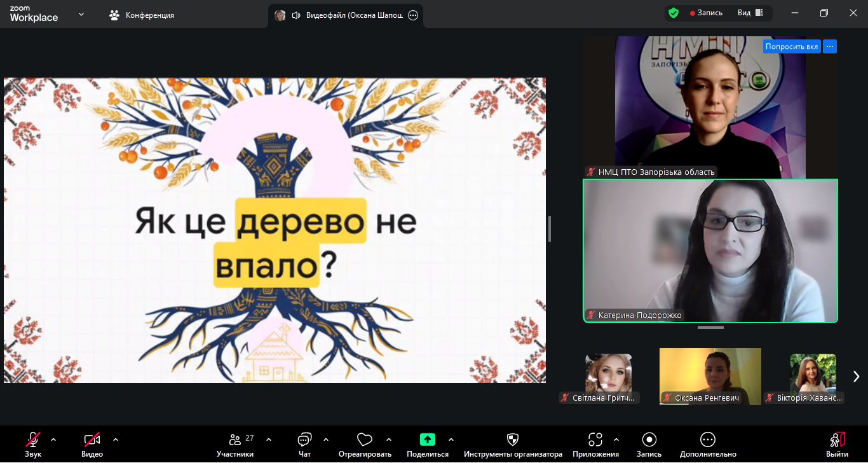Click the Дополнительно more options icon
The image size is (868, 463).
tap(708, 439)
